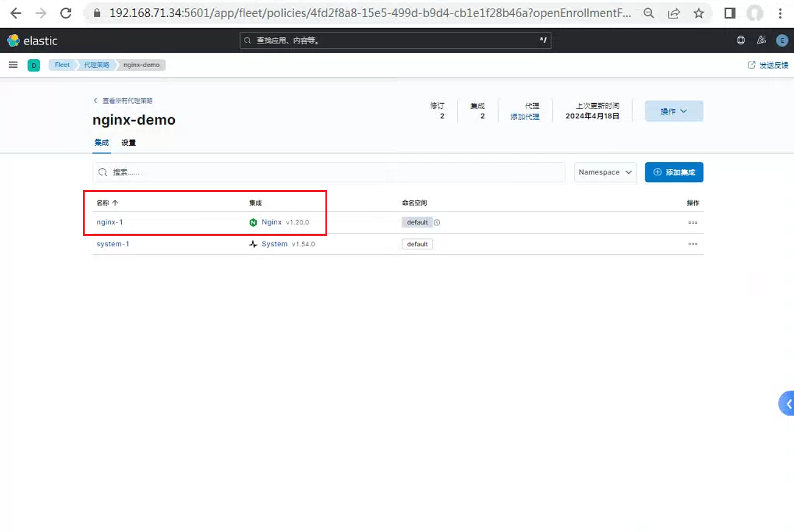The image size is (794, 532).
Task: Click the green D space avatar
Action: [x=34, y=65]
